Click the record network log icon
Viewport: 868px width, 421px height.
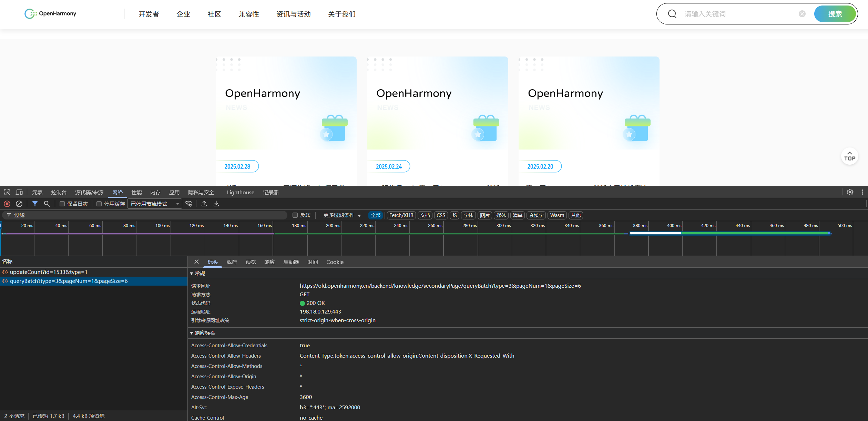7,204
